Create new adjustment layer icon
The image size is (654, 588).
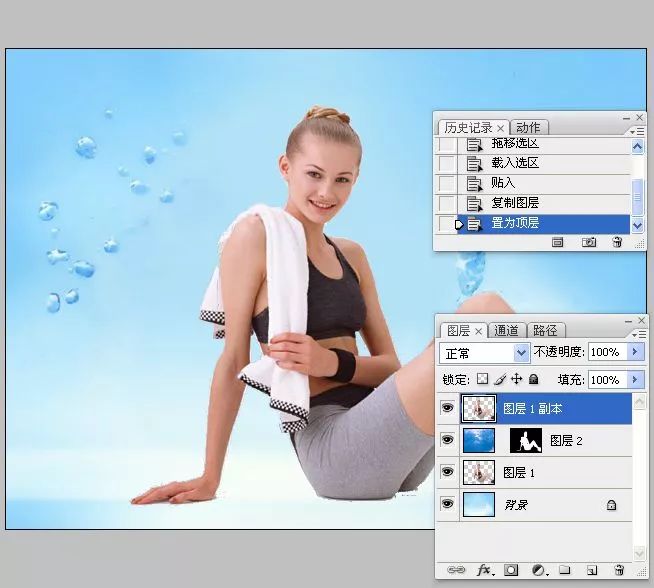pos(539,570)
